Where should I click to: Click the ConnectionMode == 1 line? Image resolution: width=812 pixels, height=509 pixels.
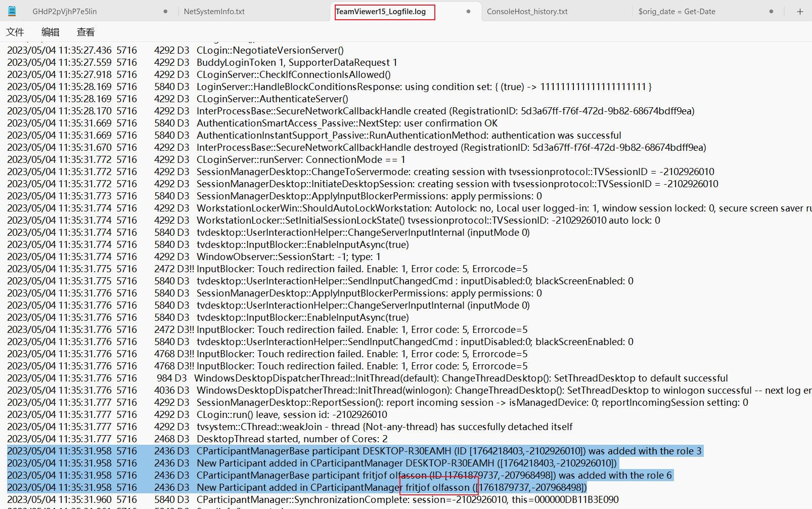[x=206, y=159]
